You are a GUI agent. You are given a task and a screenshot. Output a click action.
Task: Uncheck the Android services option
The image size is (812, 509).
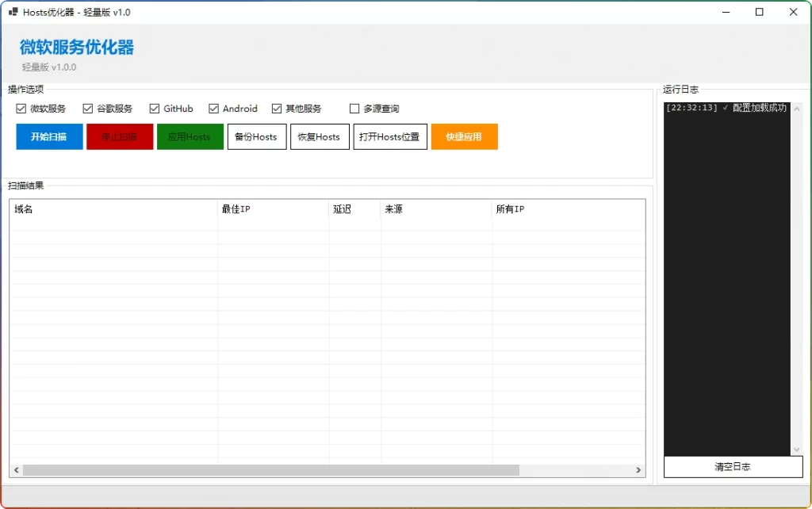tap(213, 108)
